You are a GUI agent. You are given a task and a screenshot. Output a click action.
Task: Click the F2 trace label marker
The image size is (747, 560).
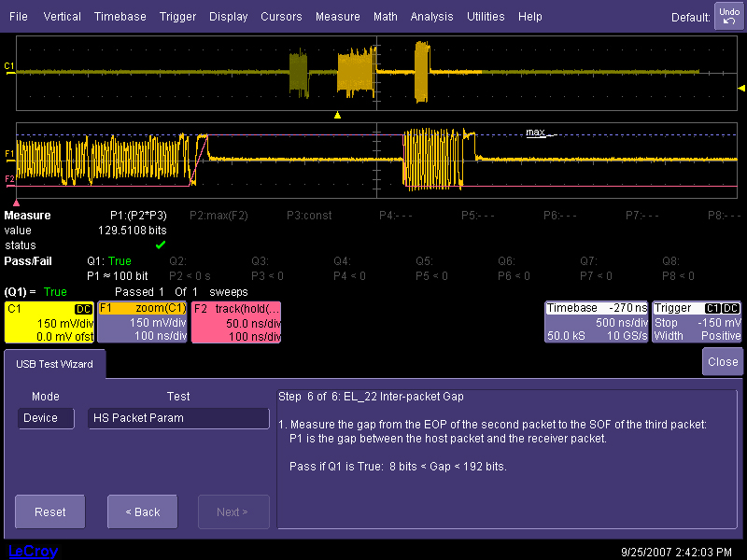[x=9, y=178]
